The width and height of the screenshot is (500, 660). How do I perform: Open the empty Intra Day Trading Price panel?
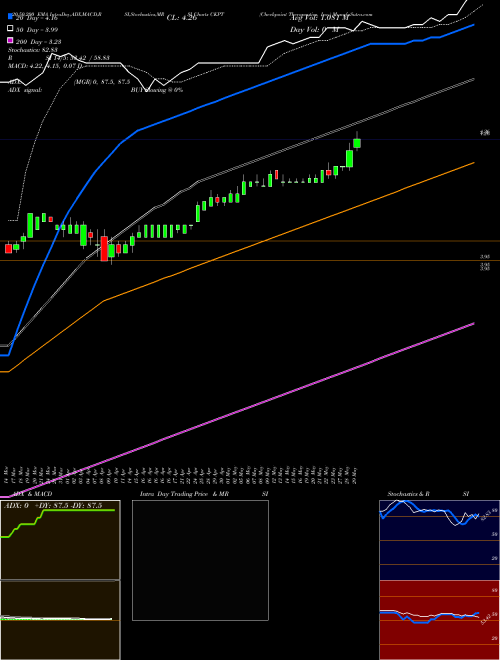pyautogui.click(x=200, y=560)
